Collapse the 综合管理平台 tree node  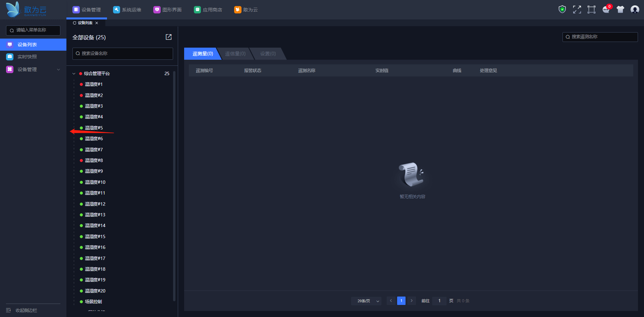[74, 73]
